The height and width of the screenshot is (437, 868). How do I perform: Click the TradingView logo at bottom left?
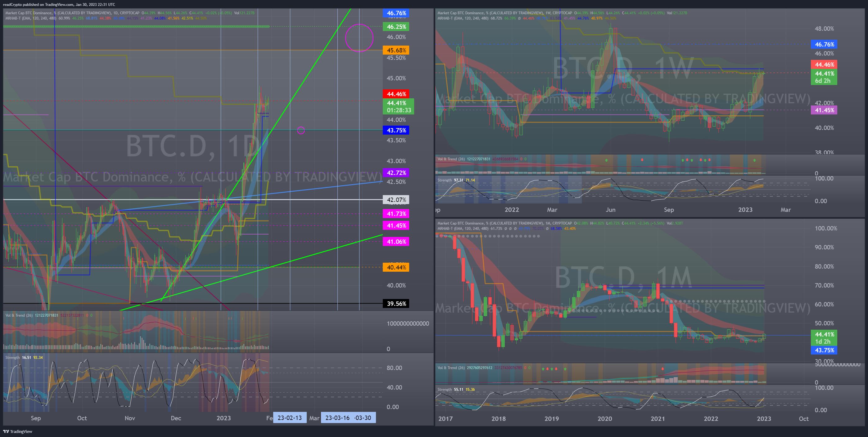(17, 431)
